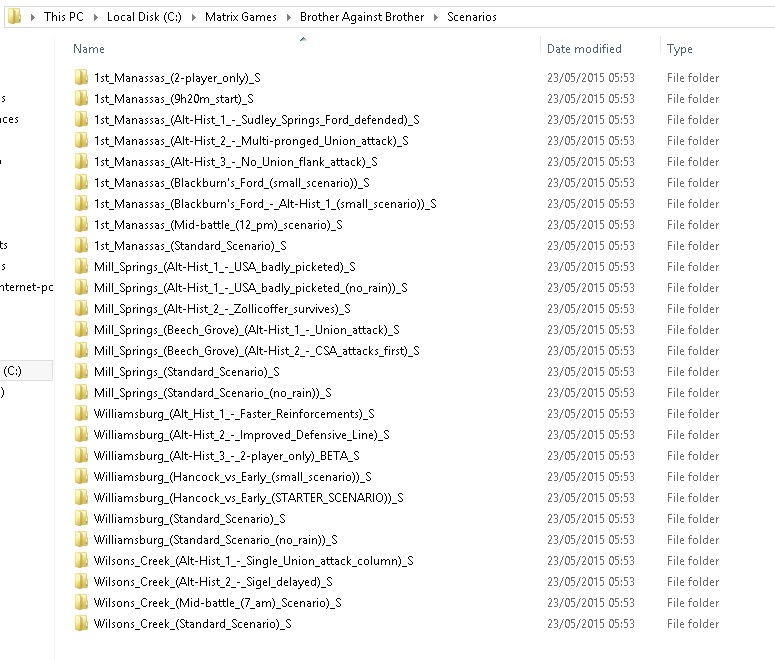Screen dimensions: 775x660
Task: Click folder icon of USA_badly_picketed_(no_rain) row
Action: click(82, 288)
